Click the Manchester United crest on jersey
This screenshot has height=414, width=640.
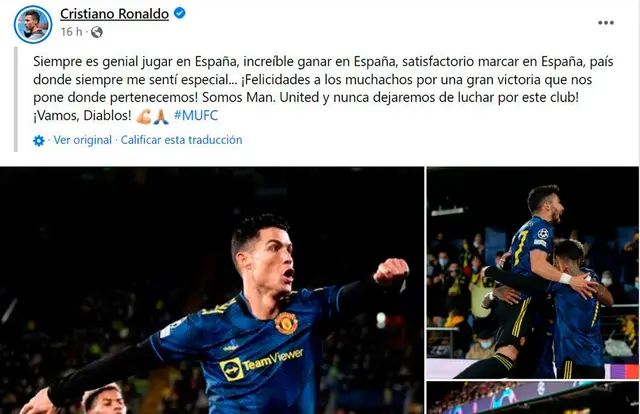click(286, 323)
